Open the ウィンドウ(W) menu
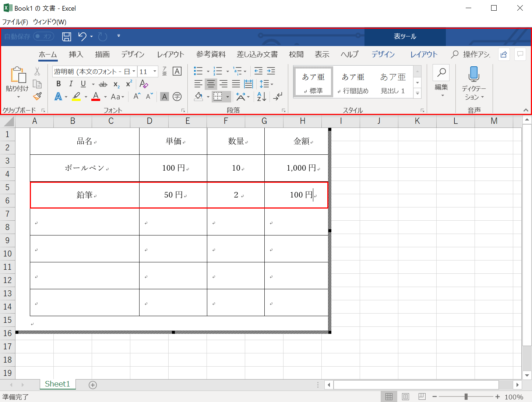 50,22
